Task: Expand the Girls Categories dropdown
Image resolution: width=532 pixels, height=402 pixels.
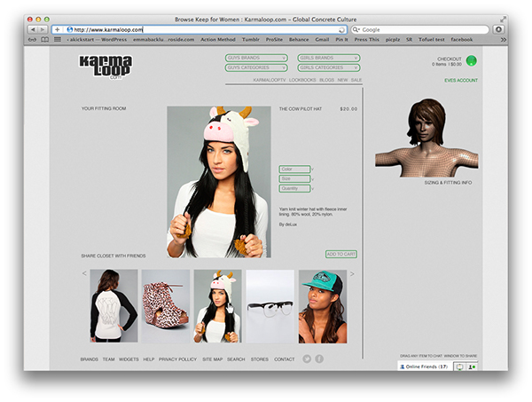Action: tap(329, 68)
